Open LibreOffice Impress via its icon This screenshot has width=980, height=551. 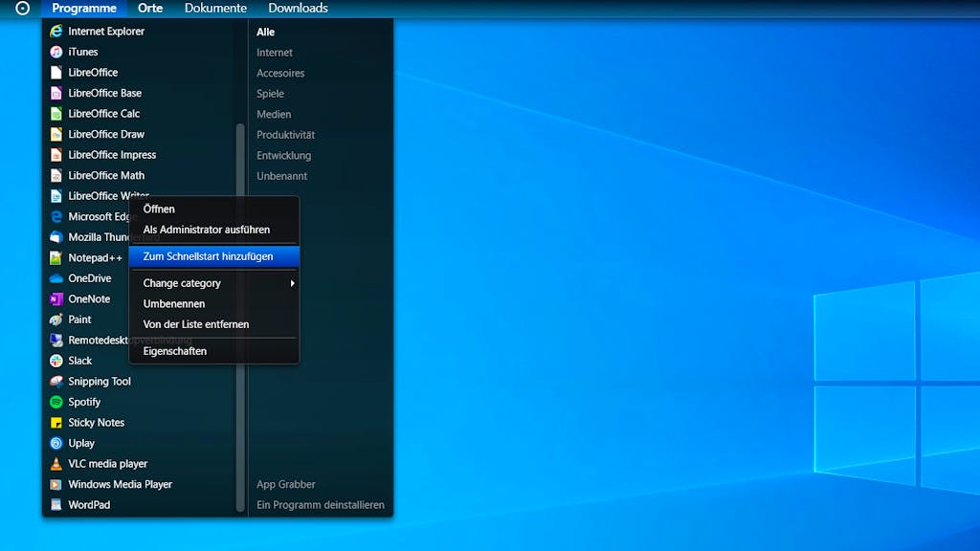[56, 155]
